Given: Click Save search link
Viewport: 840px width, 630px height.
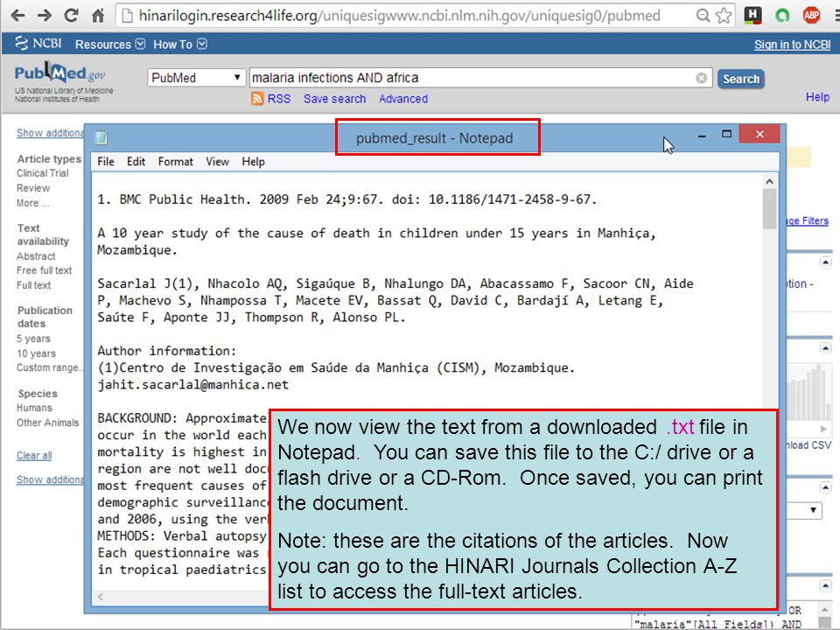Looking at the screenshot, I should tap(334, 99).
